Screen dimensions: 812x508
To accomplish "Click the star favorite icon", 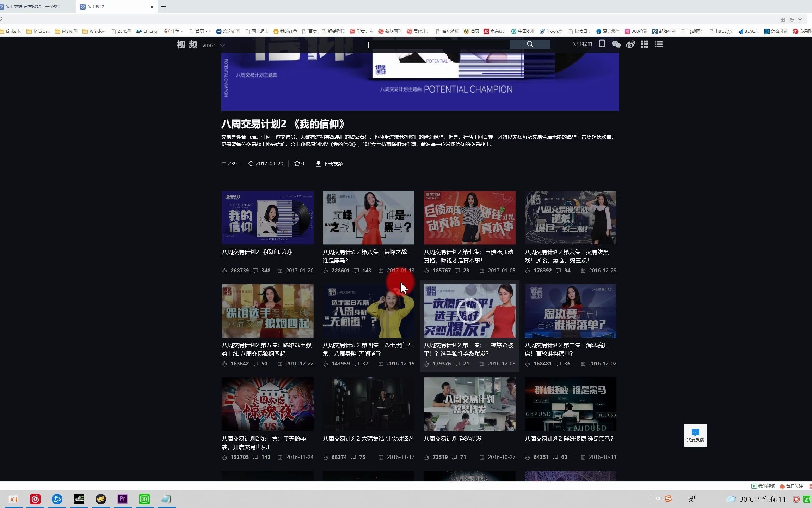I will (297, 163).
